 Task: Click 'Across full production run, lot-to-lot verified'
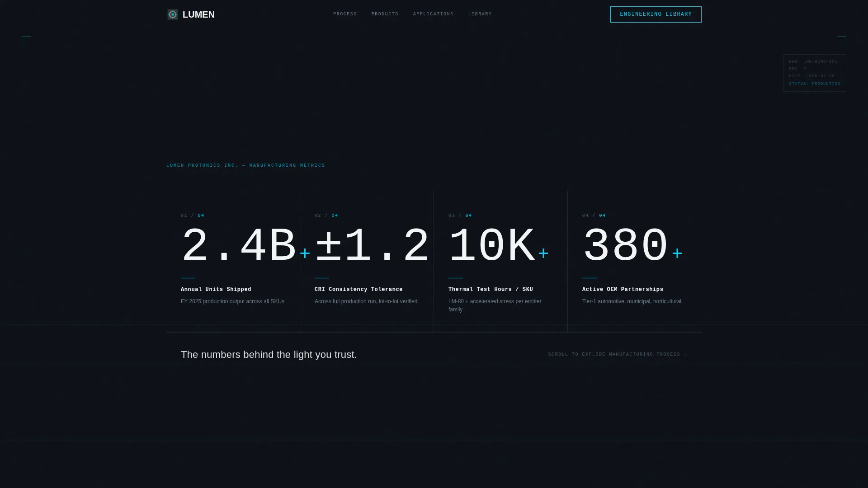pyautogui.click(x=366, y=301)
